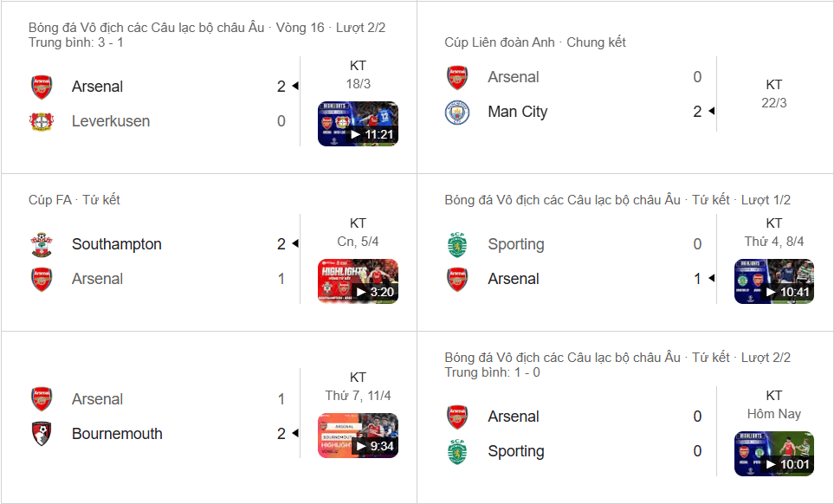The width and height of the screenshot is (834, 504).
Task: Click the Arsenal crest next to Hôm Nay match
Action: [x=457, y=417]
